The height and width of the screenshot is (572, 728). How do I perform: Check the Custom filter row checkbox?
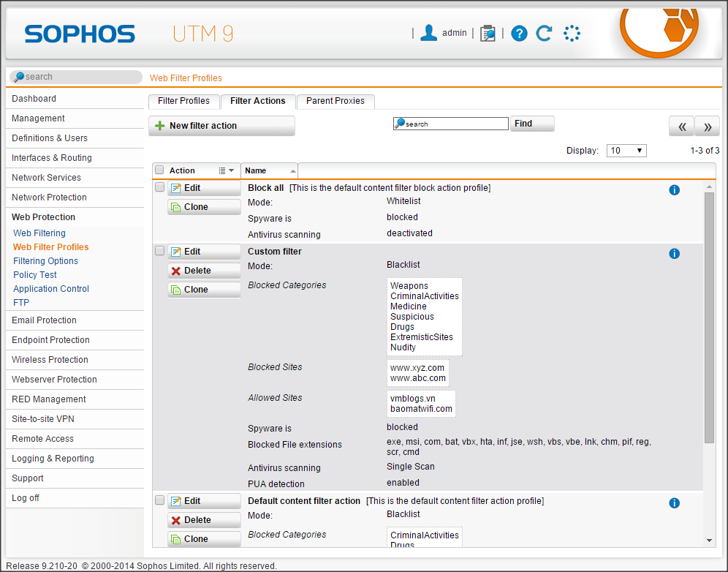click(x=159, y=251)
